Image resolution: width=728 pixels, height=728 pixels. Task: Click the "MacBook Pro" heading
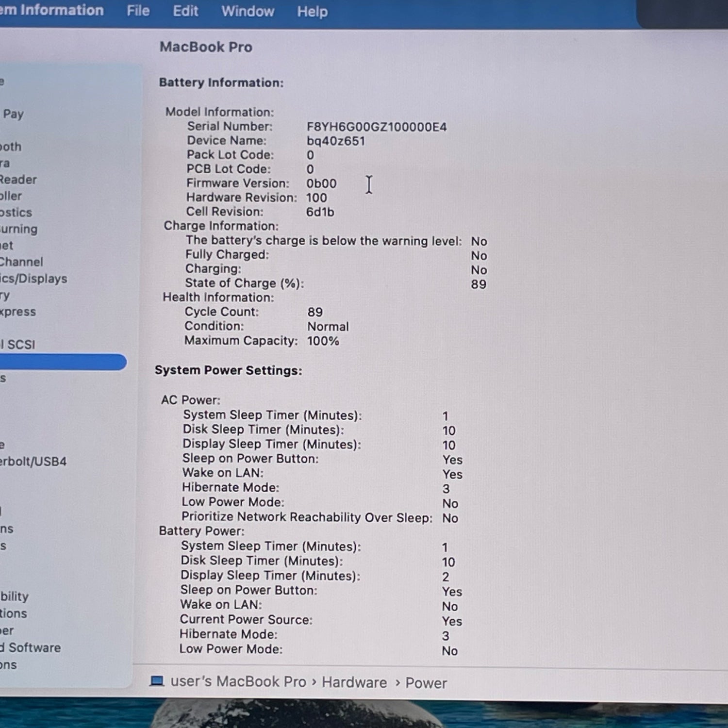pyautogui.click(x=206, y=47)
